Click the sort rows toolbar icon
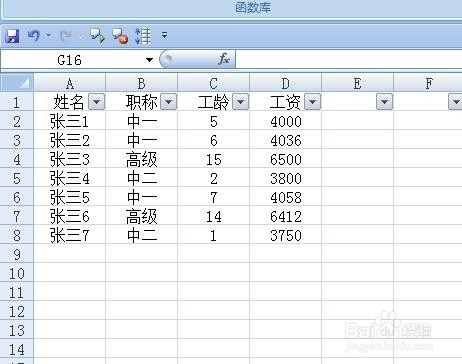This screenshot has height=364, width=462. [143, 36]
